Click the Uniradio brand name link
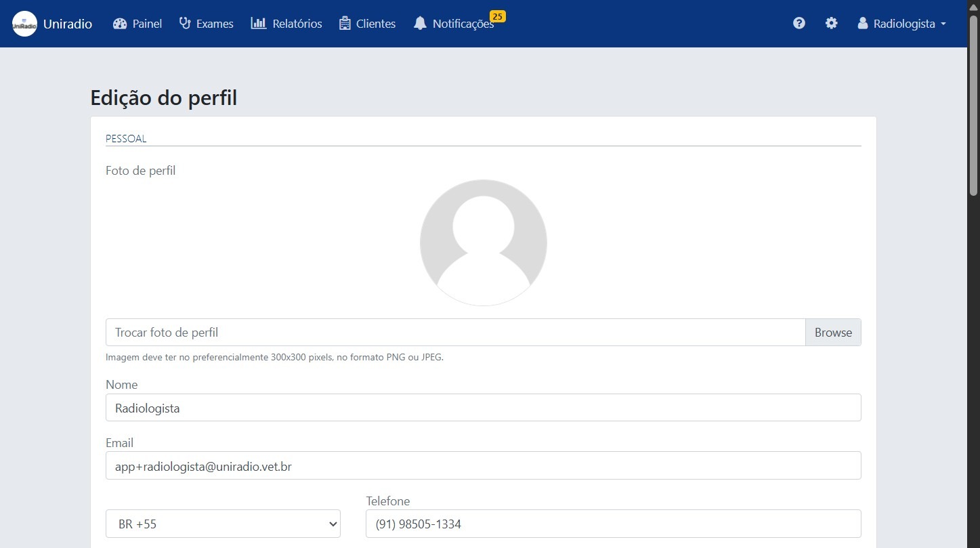The width and height of the screenshot is (980, 548). click(x=68, y=24)
